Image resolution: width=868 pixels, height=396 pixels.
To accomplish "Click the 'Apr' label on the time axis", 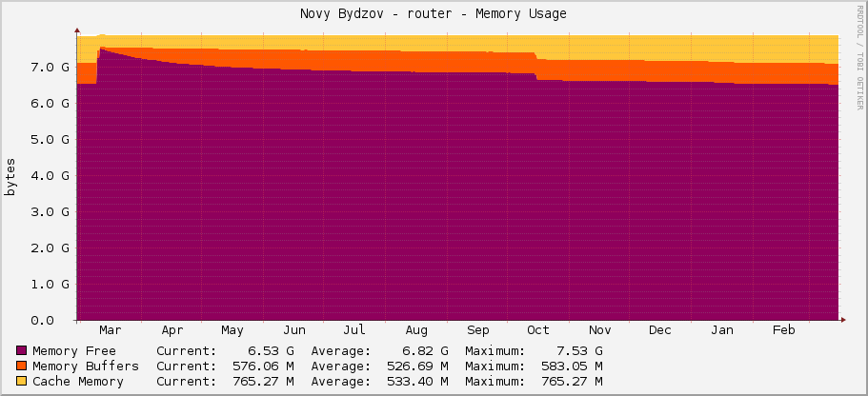I will pyautogui.click(x=172, y=330).
